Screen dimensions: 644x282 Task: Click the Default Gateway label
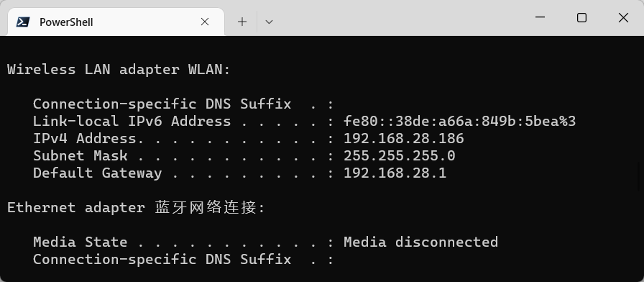point(97,173)
